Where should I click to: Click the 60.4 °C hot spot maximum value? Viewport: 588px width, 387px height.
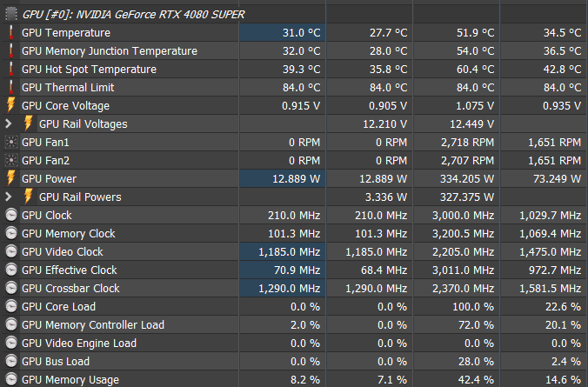coord(475,70)
